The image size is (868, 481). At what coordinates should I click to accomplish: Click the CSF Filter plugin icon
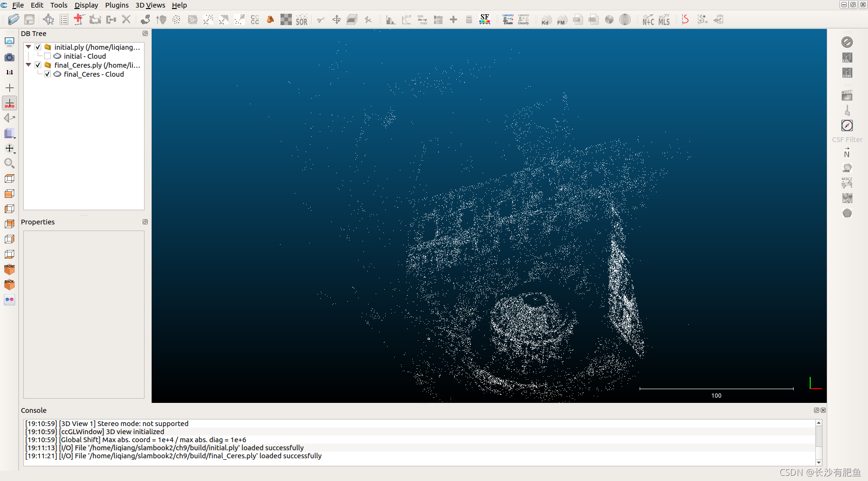[x=847, y=140]
